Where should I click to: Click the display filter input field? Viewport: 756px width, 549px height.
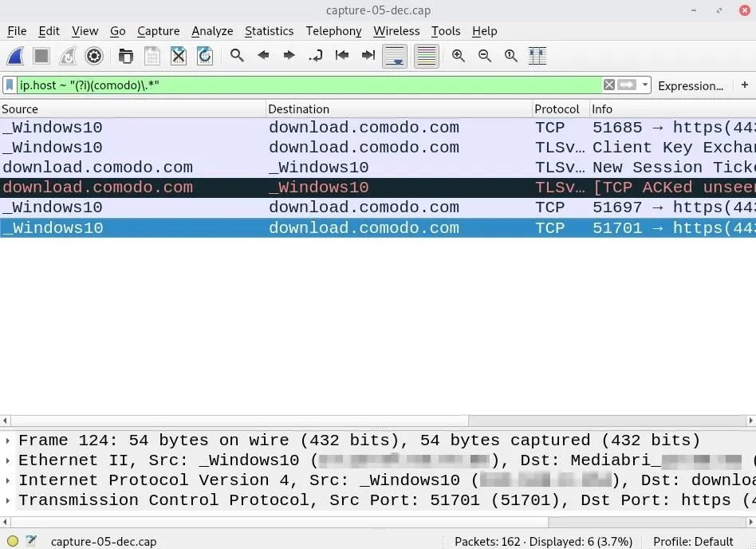click(309, 85)
